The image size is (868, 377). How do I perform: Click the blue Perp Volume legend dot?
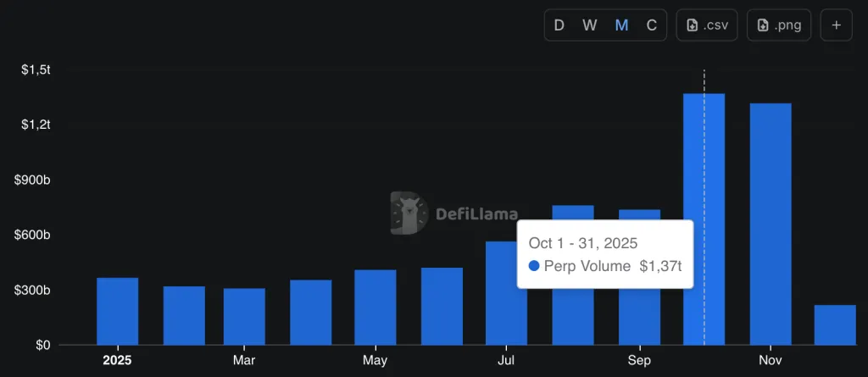point(534,266)
